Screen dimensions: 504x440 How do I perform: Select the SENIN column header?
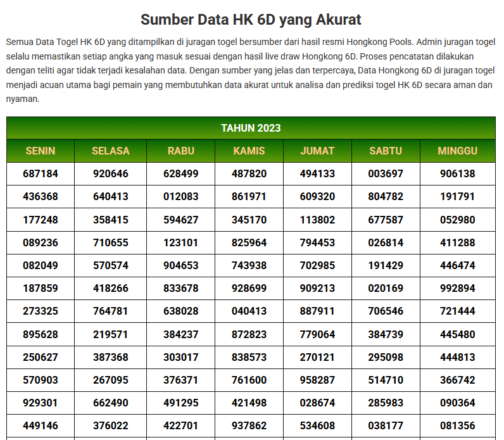click(41, 151)
